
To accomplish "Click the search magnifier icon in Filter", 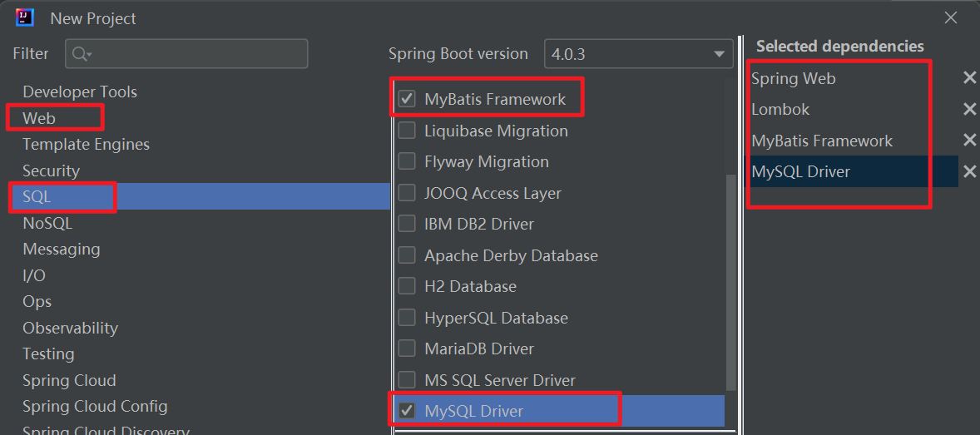I will (x=82, y=54).
